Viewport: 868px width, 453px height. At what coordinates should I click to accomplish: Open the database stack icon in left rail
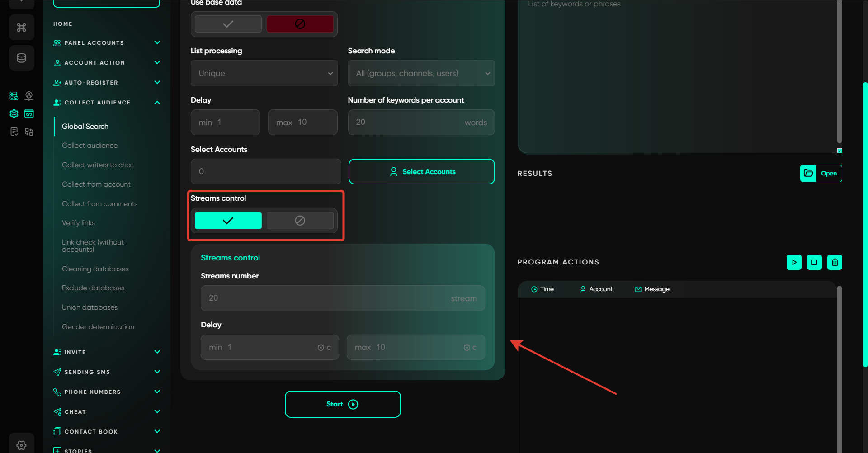tap(21, 58)
